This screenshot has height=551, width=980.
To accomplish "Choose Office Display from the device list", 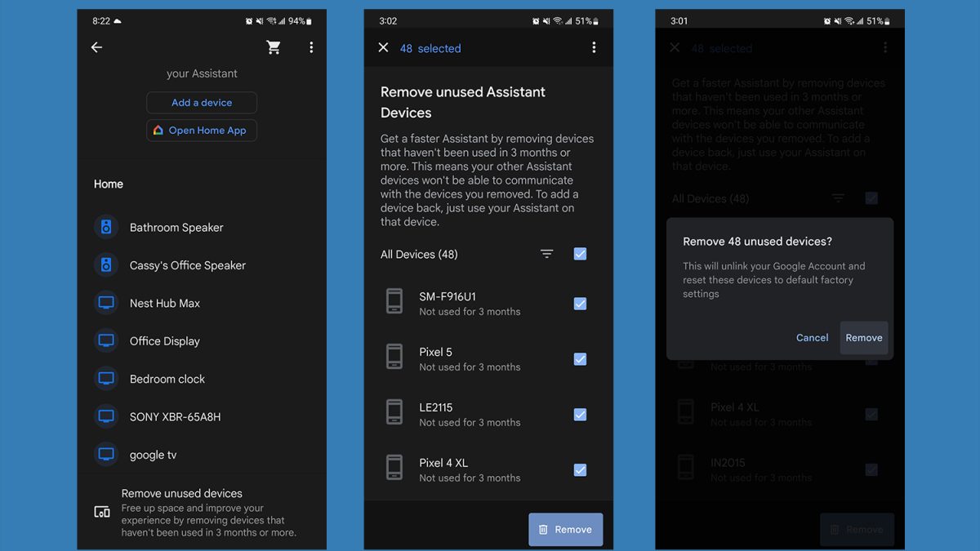I will (x=164, y=341).
